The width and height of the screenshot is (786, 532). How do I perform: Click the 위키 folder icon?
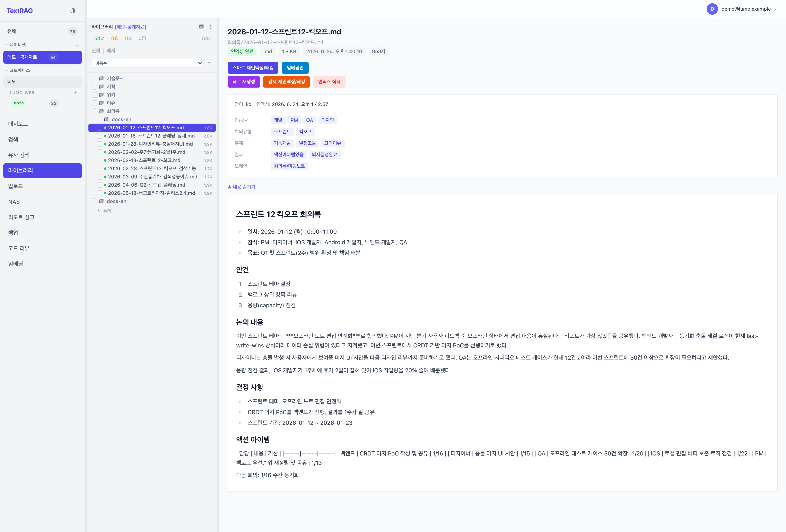(102, 95)
